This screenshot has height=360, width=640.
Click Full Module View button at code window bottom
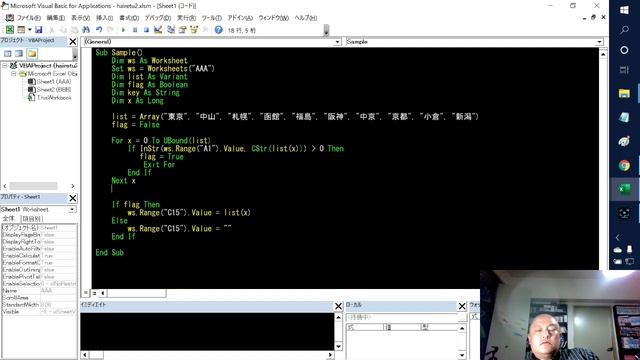point(94,293)
